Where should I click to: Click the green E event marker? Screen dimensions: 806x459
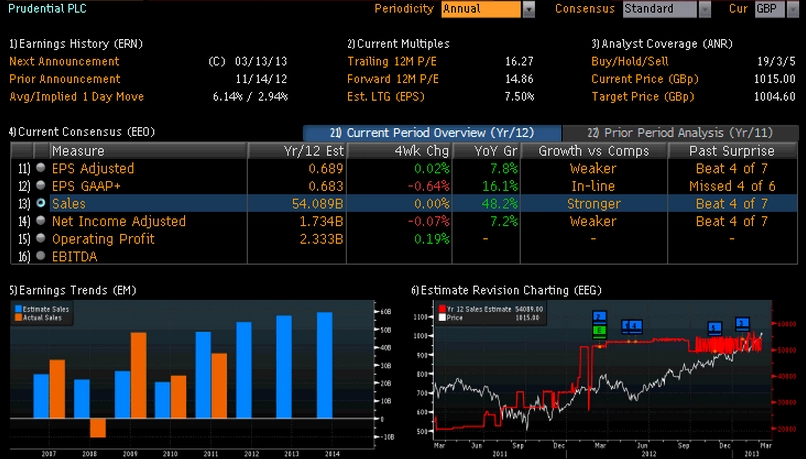(x=599, y=331)
